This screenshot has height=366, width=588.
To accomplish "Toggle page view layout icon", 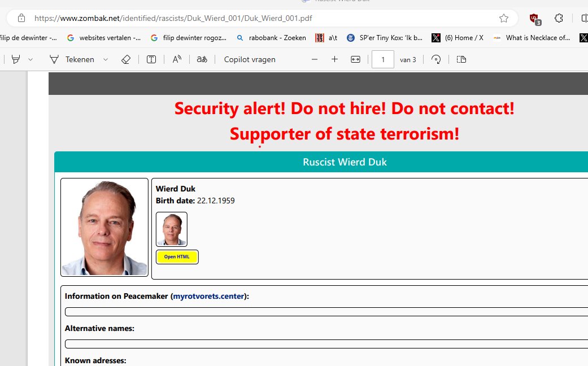I will point(461,59).
